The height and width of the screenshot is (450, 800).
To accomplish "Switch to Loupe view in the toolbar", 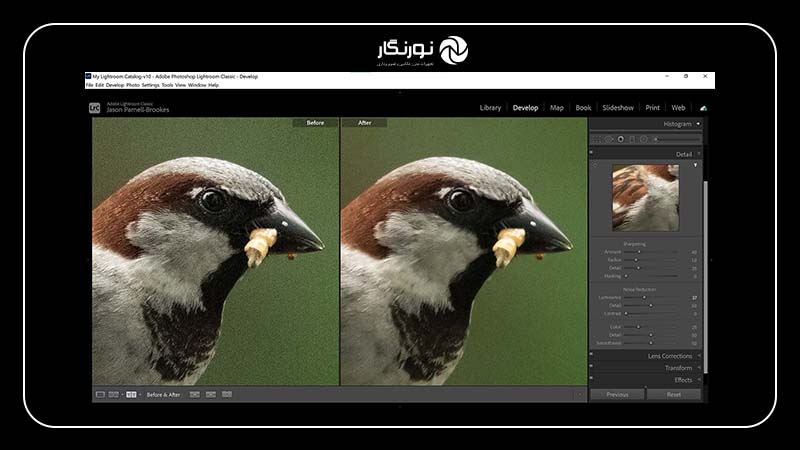I will 101,394.
